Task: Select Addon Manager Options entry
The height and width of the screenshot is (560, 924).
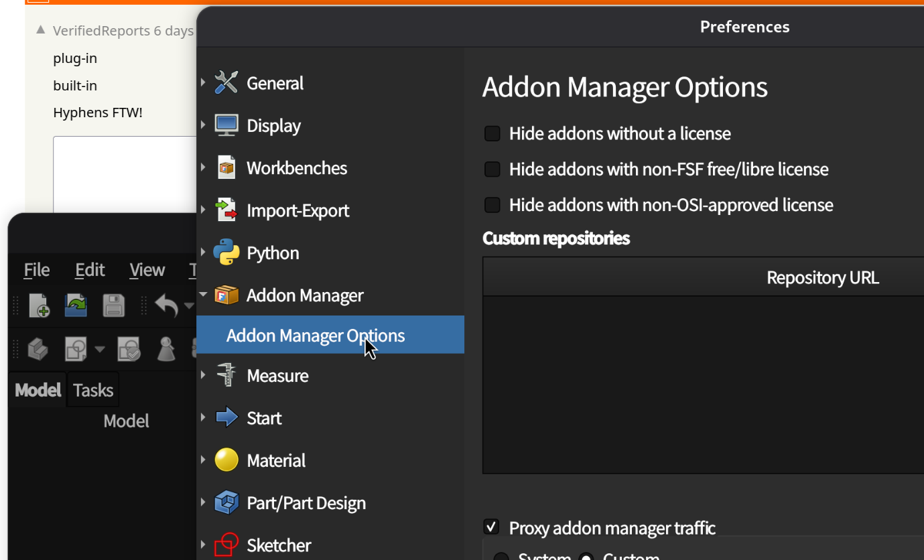Action: tap(315, 335)
